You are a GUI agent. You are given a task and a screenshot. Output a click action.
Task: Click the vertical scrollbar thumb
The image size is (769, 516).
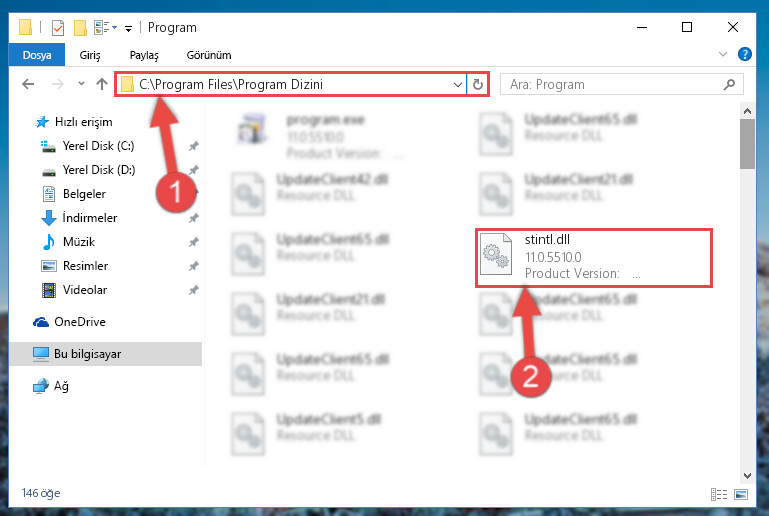pos(747,144)
